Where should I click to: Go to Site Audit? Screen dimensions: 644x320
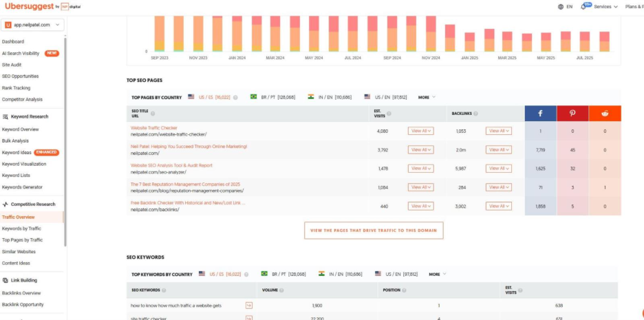point(12,65)
